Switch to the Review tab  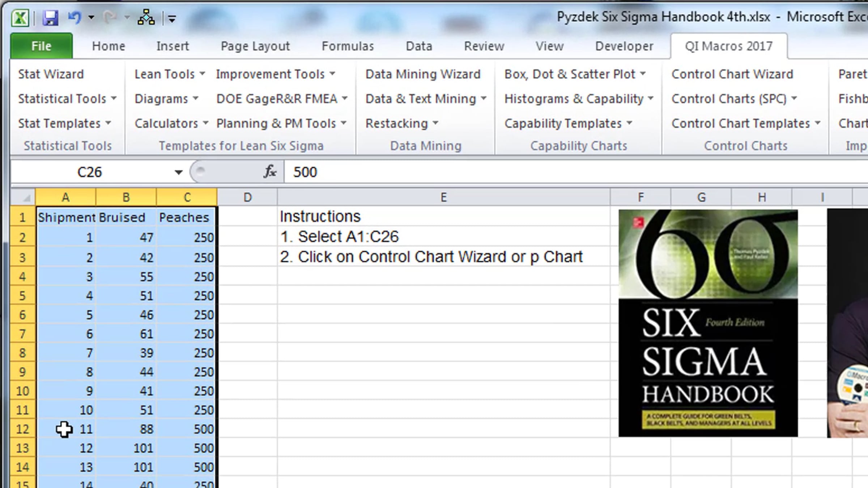tap(484, 46)
